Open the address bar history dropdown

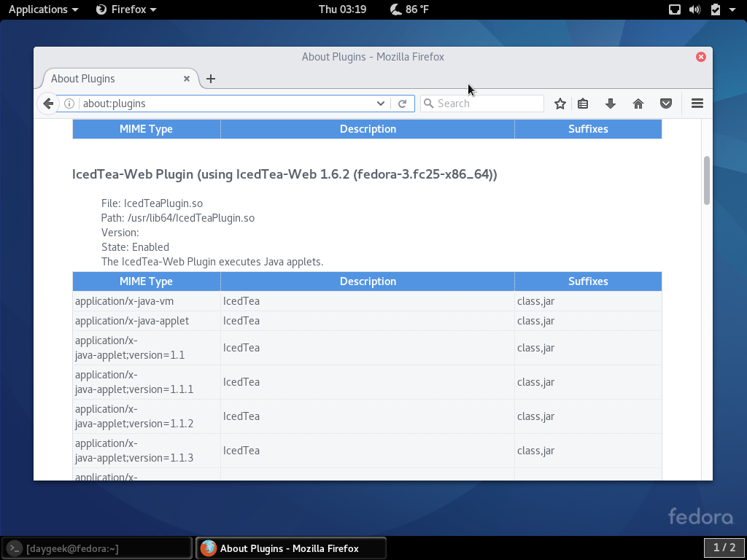[381, 104]
